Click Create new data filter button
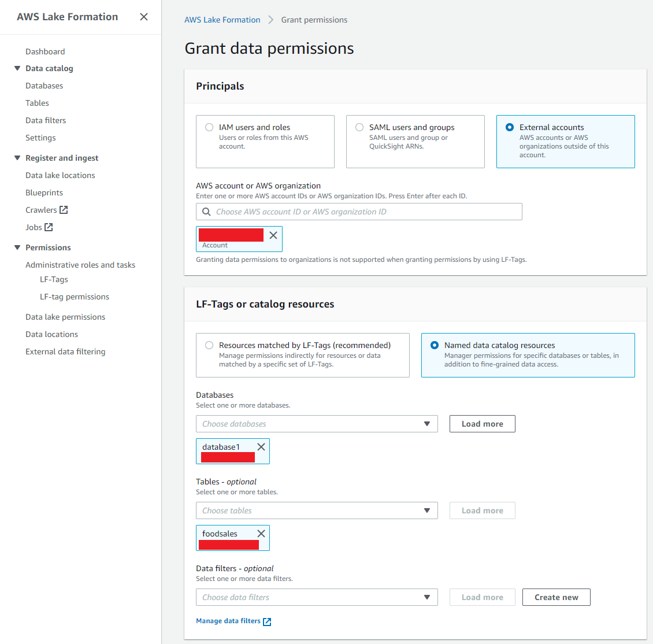 coord(556,597)
